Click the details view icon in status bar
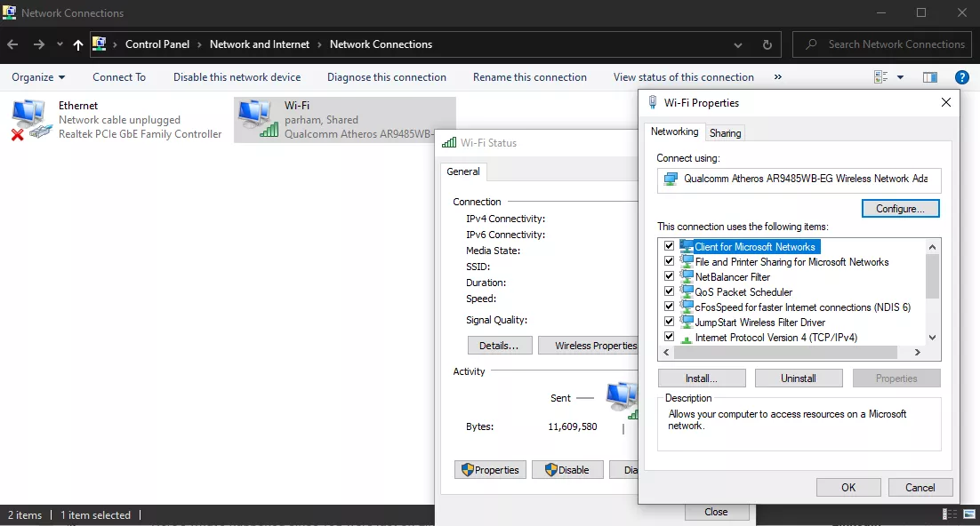 (x=950, y=514)
